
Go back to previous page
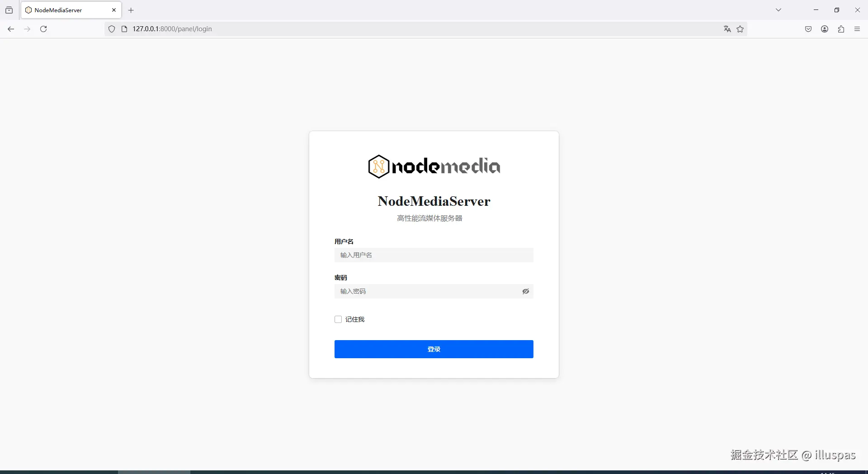[11, 29]
